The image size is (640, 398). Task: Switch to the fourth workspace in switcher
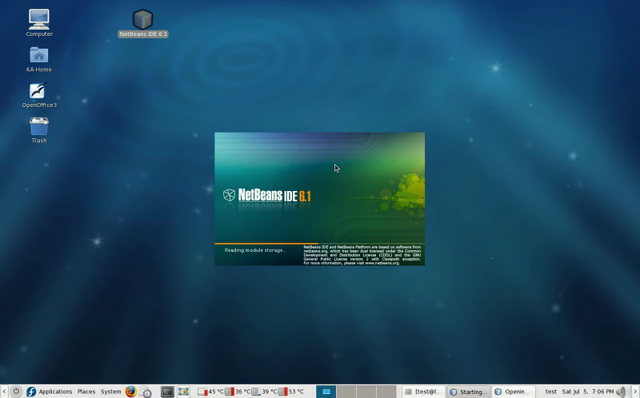click(386, 391)
